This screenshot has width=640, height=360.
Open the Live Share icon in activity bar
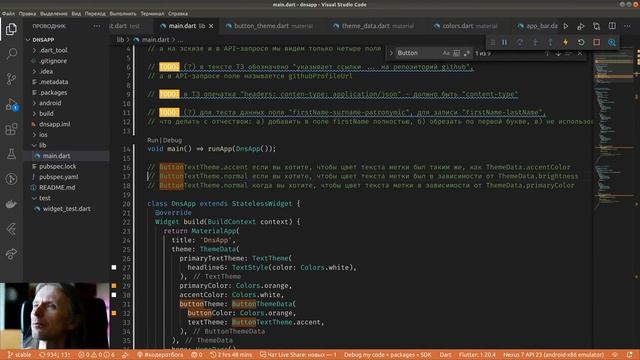click(11, 254)
